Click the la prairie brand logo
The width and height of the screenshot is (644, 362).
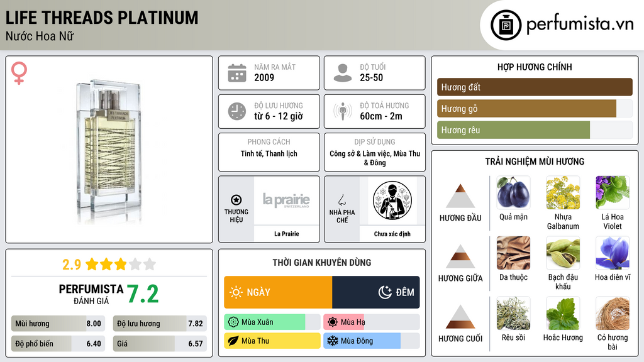click(286, 200)
